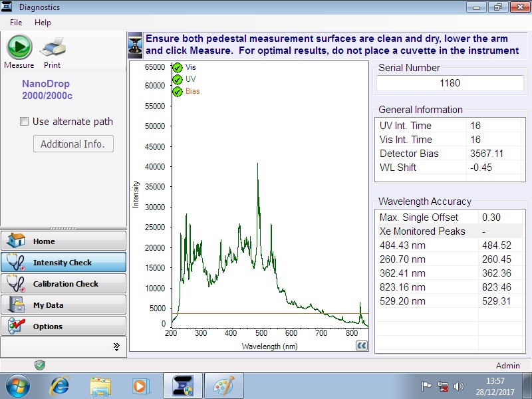The width and height of the screenshot is (532, 399).
Task: Click the Detector Bias value 3567.11
Action: coord(487,154)
